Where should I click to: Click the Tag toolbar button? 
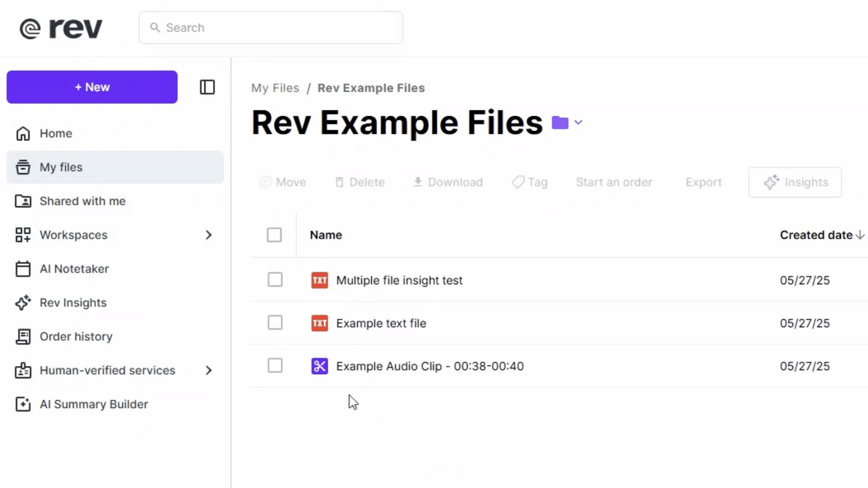point(529,182)
